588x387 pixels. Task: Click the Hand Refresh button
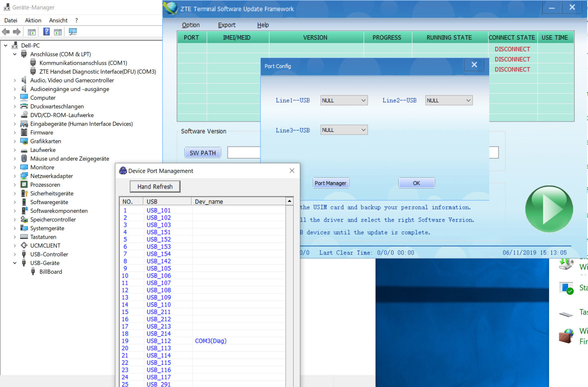click(155, 186)
